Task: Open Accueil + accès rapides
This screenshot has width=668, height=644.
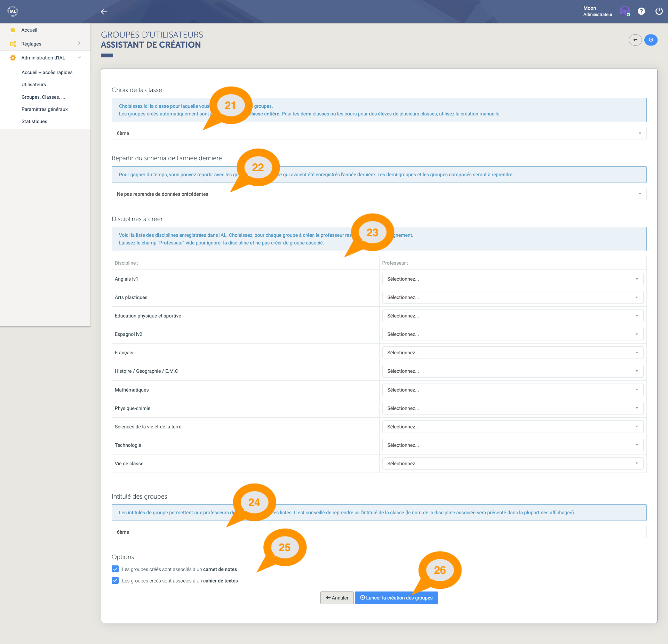Action: (47, 72)
